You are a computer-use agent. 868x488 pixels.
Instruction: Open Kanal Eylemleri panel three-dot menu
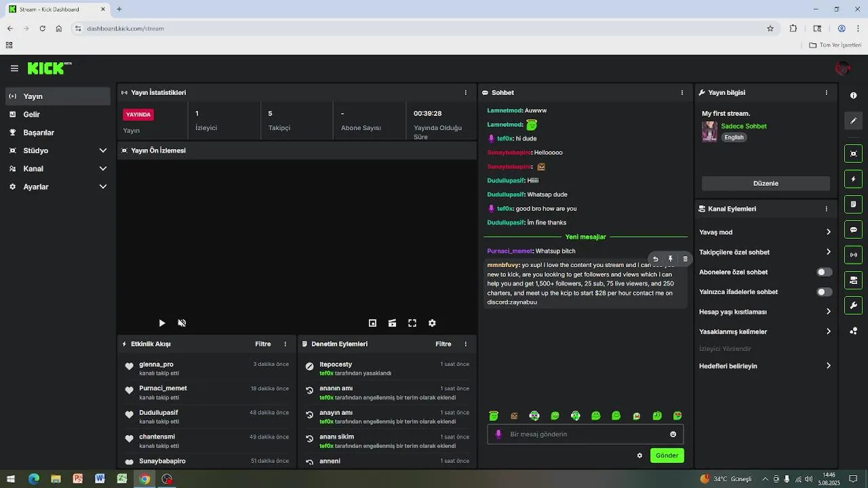[x=826, y=209]
